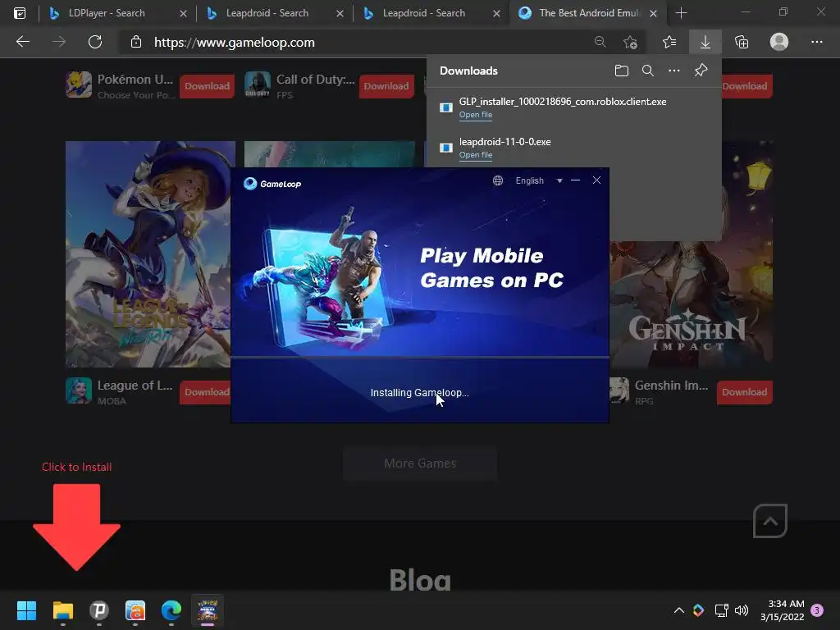Toggle the Downloads toolbar button
The image size is (840, 630).
click(705, 42)
